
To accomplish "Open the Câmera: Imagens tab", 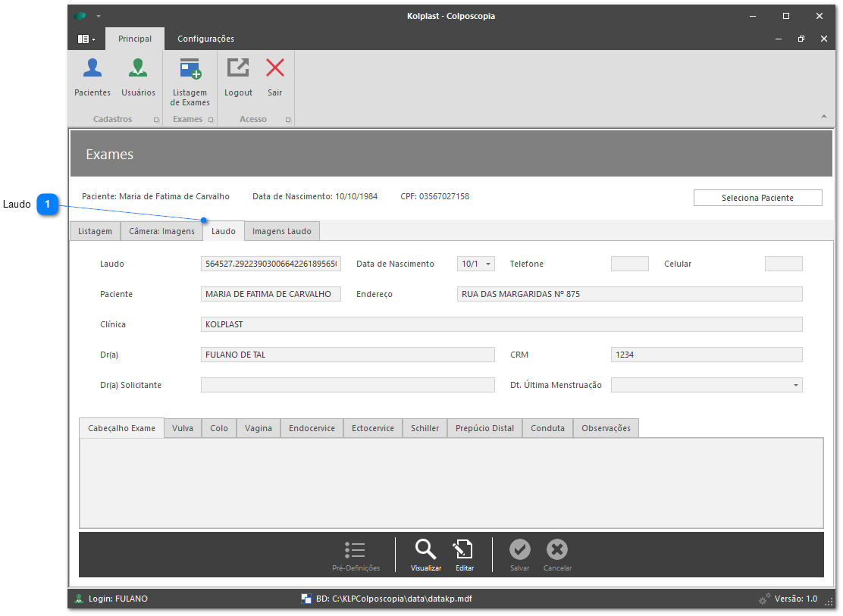I will (161, 231).
